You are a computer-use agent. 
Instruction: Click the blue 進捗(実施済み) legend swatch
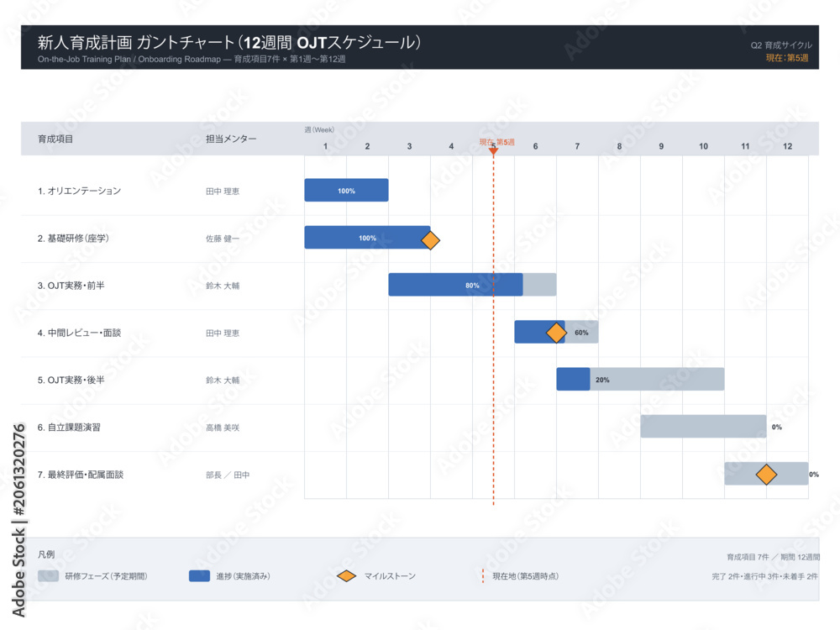[x=199, y=576]
